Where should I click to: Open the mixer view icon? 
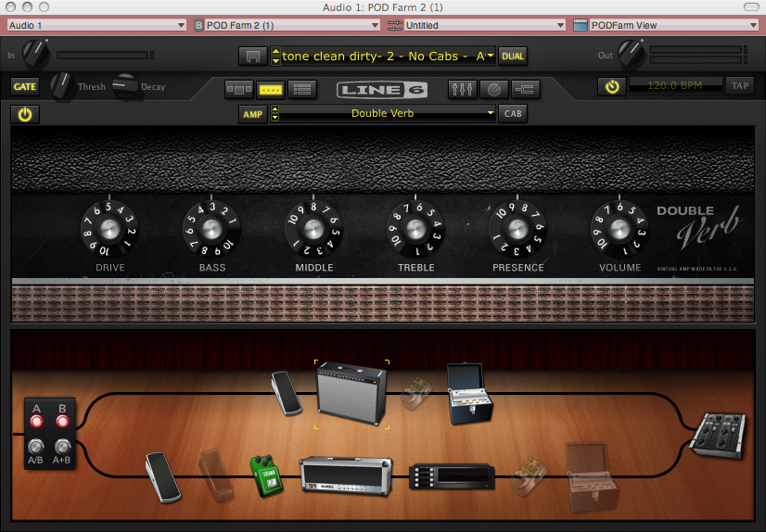[461, 90]
